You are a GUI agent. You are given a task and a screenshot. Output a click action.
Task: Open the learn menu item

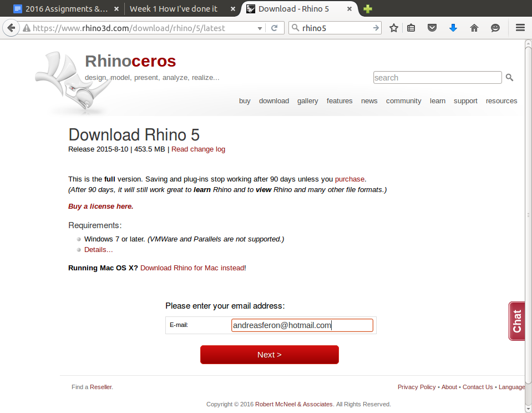437,101
